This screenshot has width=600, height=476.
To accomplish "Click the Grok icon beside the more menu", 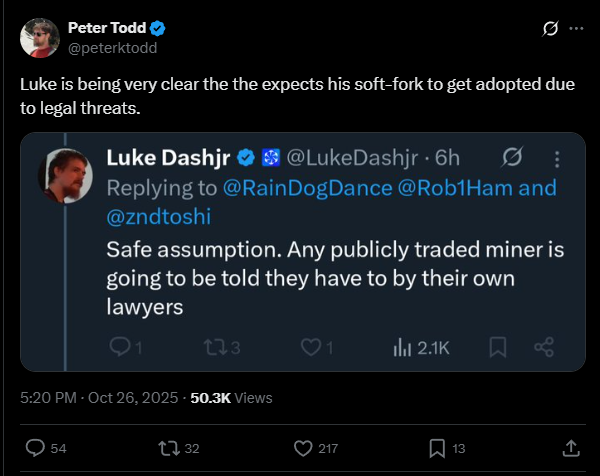I will tap(548, 29).
